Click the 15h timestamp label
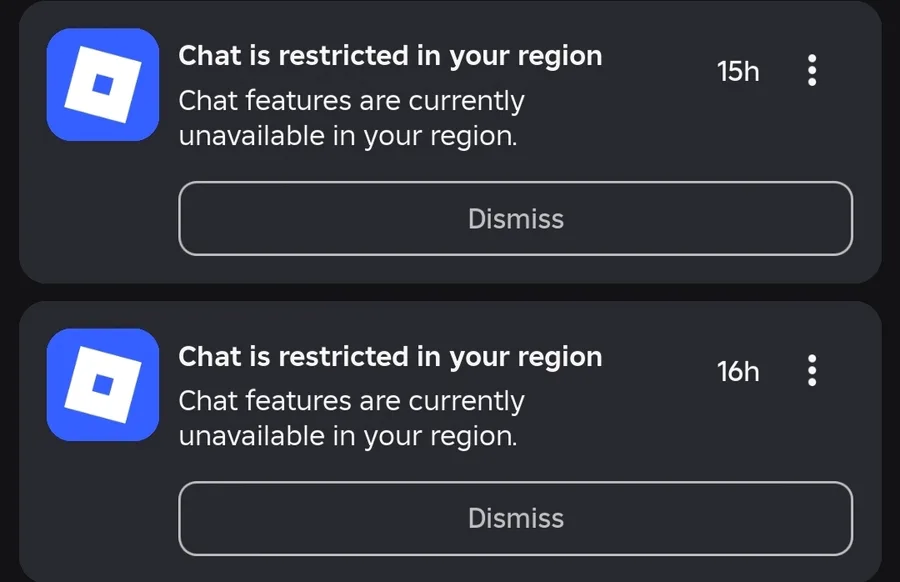Viewport: 900px width, 582px height. pos(738,71)
